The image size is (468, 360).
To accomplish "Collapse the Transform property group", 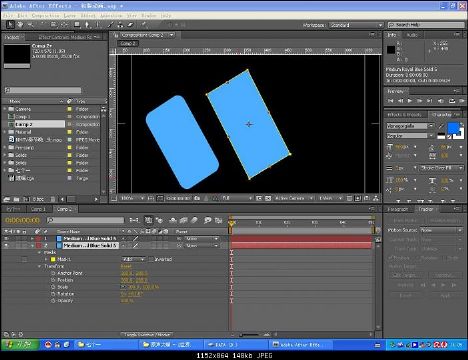I will click(x=40, y=266).
